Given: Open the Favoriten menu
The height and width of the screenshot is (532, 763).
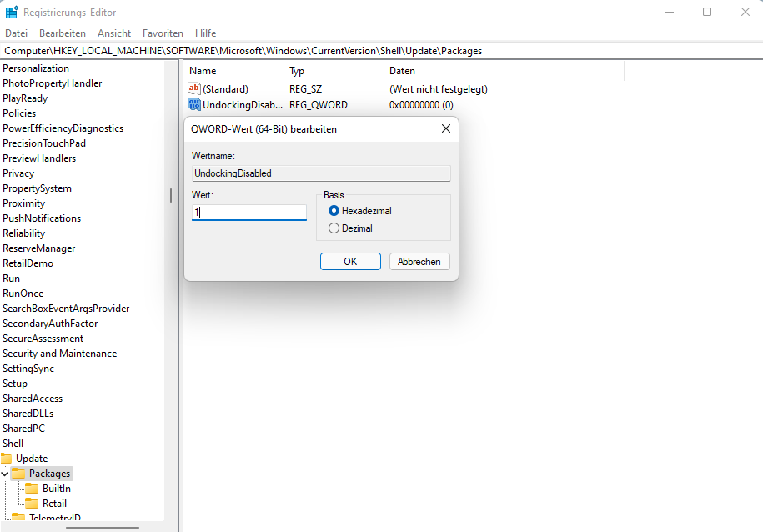Looking at the screenshot, I should tap(163, 33).
